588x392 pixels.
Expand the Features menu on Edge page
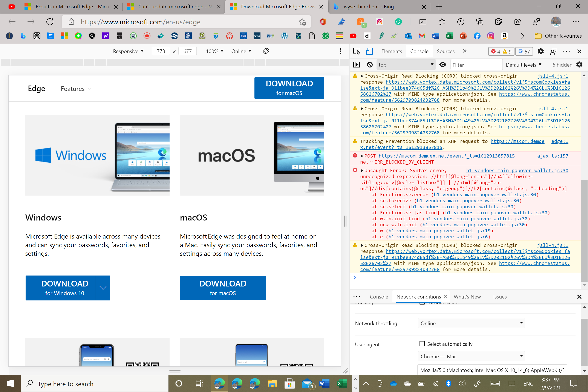76,89
